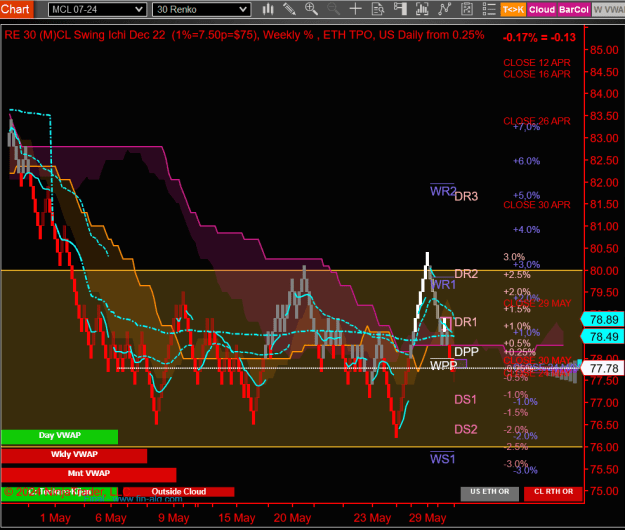Screen dimensions: 625x530
Task: Click the WS1 weekly support label
Action: (x=442, y=459)
